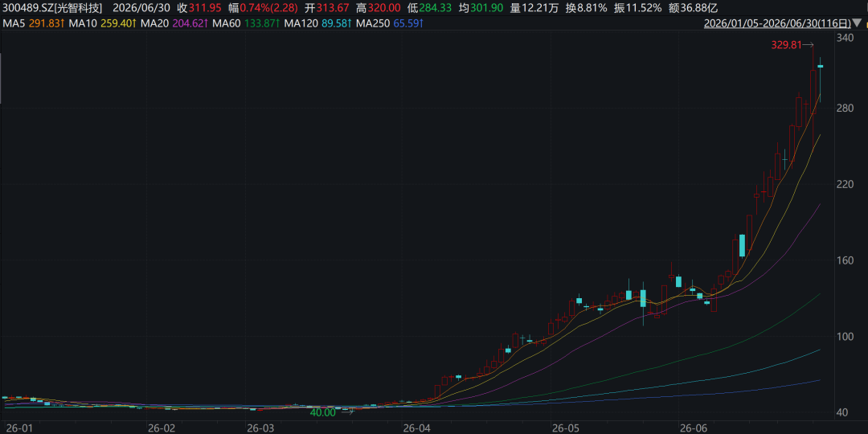Select the 340 price axis label
The image size is (868, 434).
[x=844, y=38]
